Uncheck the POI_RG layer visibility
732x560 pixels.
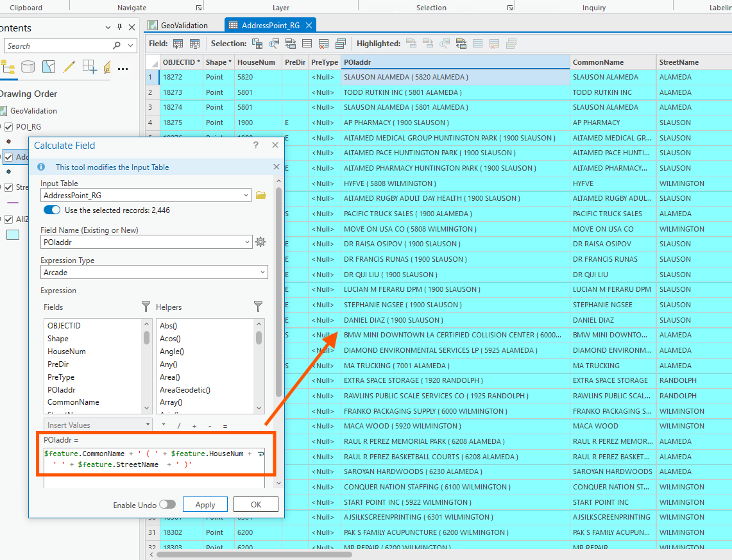[x=8, y=126]
